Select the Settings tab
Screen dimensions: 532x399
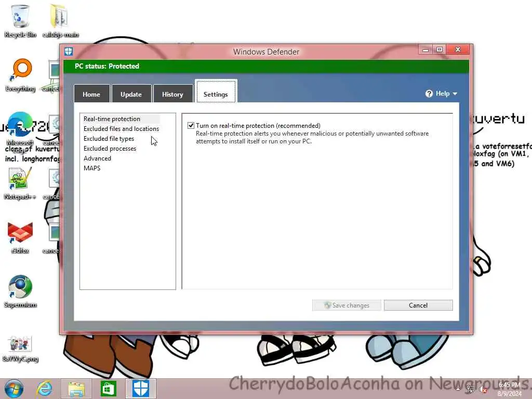[216, 92]
